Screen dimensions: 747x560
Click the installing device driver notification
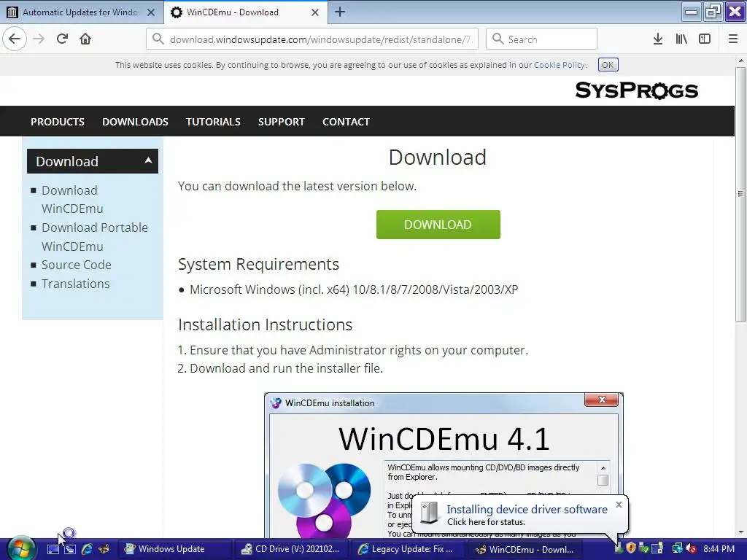pyautogui.click(x=519, y=515)
